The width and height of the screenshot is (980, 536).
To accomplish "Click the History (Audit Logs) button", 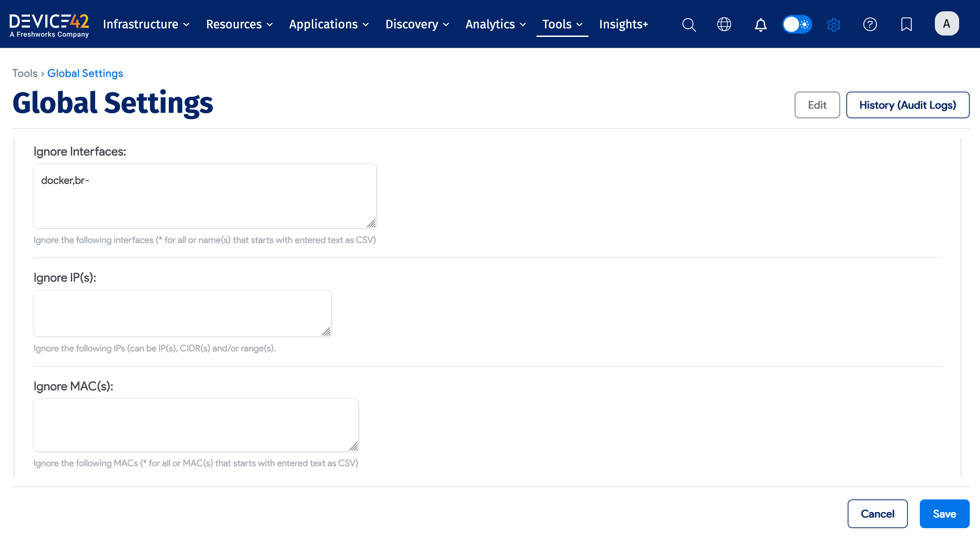I will 907,105.
